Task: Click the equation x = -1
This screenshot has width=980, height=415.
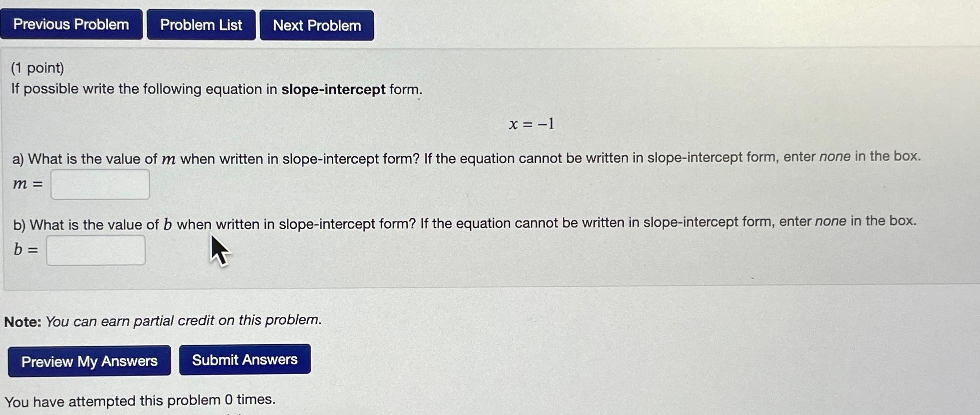Action: click(531, 124)
